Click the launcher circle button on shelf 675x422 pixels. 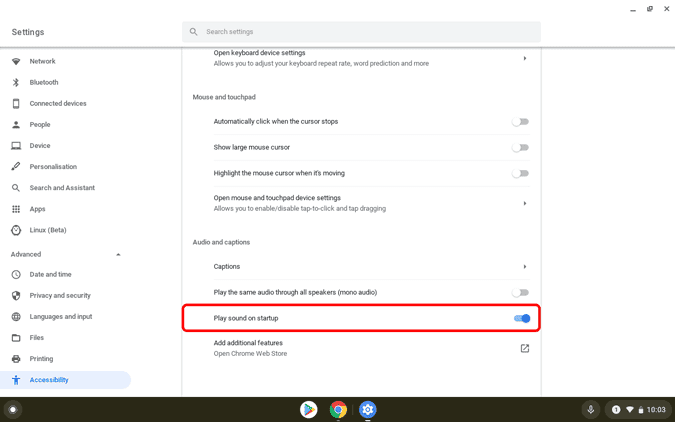13,410
